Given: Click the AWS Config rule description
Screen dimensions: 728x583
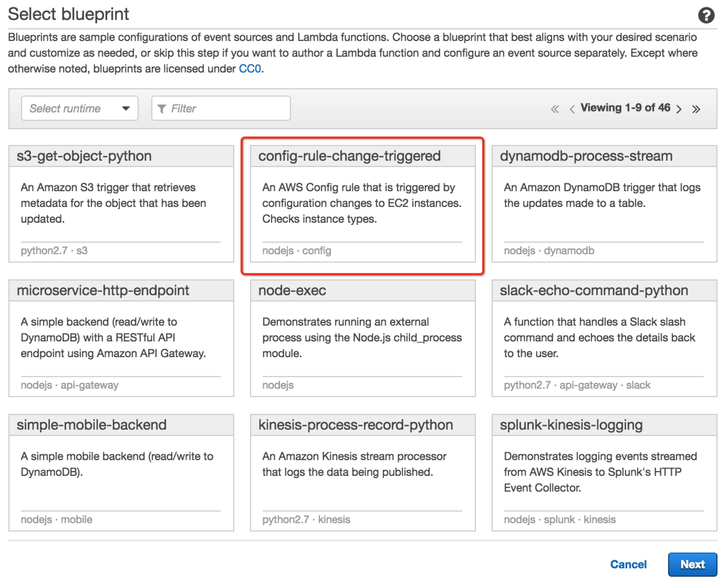Looking at the screenshot, I should click(362, 203).
